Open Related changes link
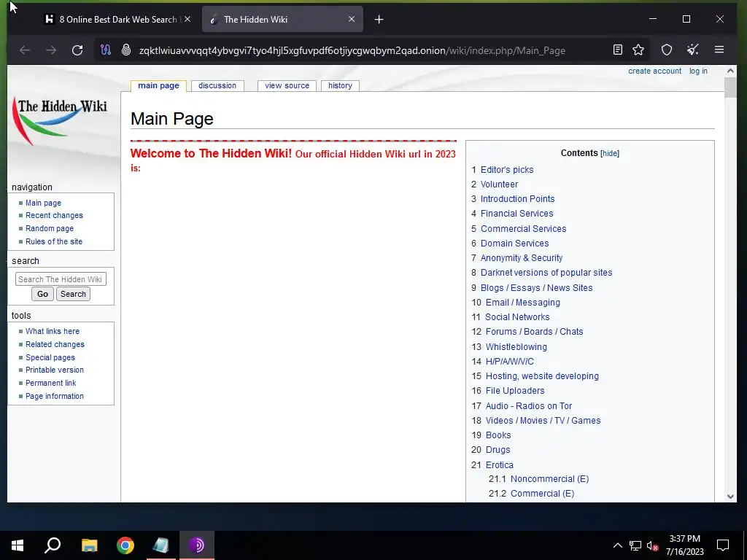Viewport: 747px width, 560px height. [x=55, y=344]
